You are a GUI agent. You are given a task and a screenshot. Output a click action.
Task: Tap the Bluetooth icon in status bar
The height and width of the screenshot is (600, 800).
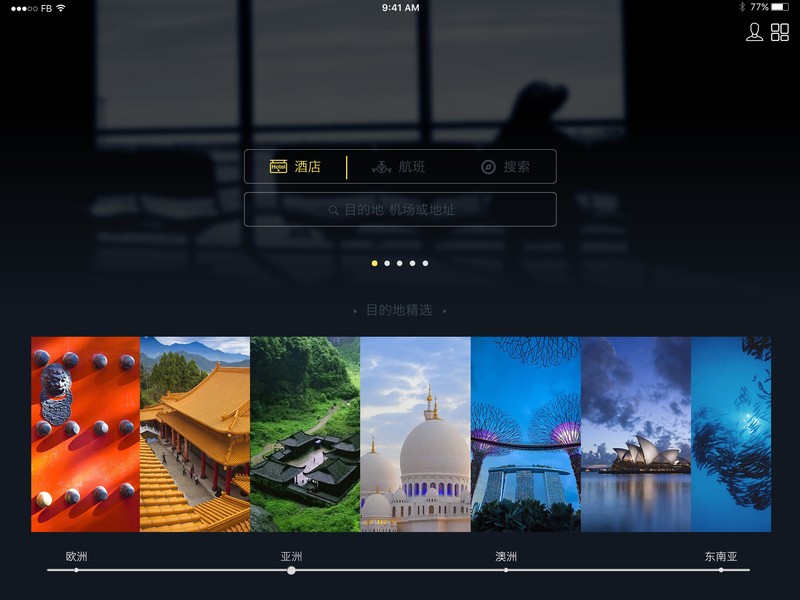pyautogui.click(x=742, y=7)
